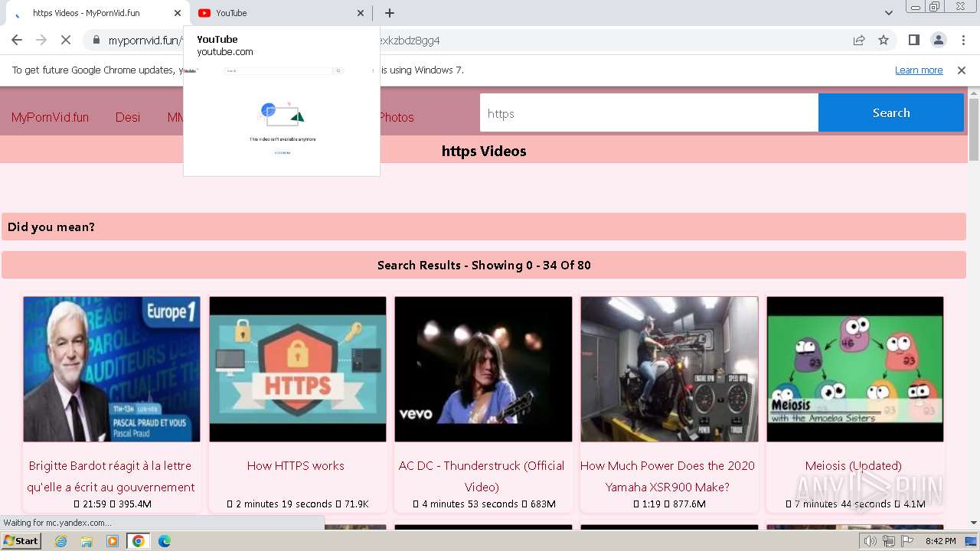Open the clock showing 8:42 PM

(941, 541)
